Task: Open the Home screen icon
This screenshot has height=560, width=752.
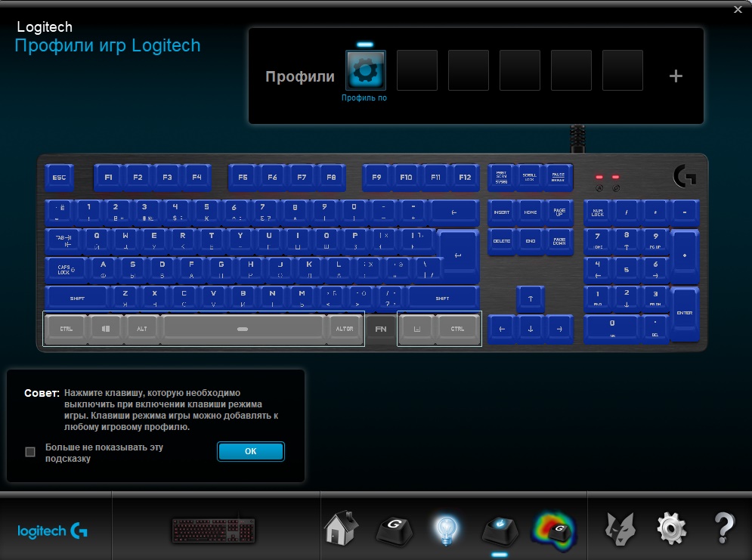Action: (341, 529)
